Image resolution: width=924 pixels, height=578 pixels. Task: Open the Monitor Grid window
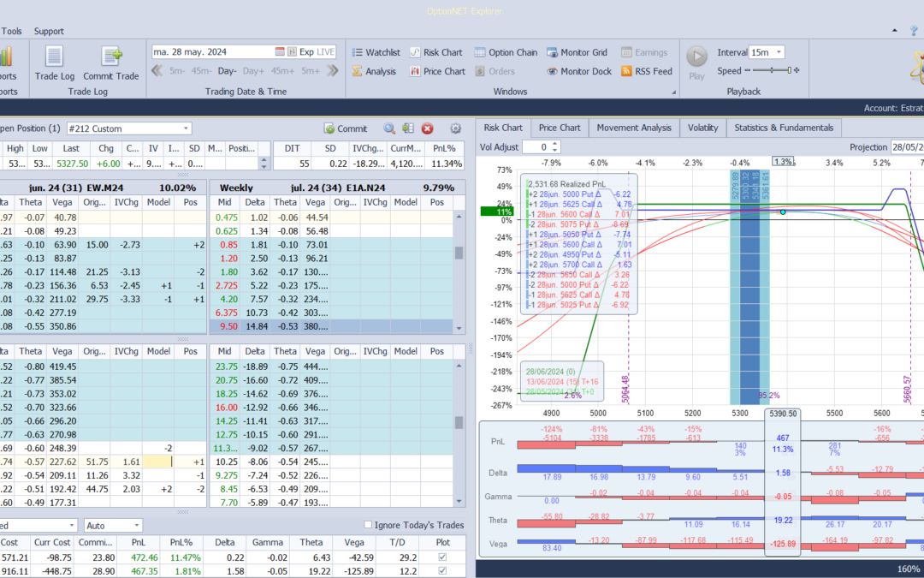coord(577,52)
